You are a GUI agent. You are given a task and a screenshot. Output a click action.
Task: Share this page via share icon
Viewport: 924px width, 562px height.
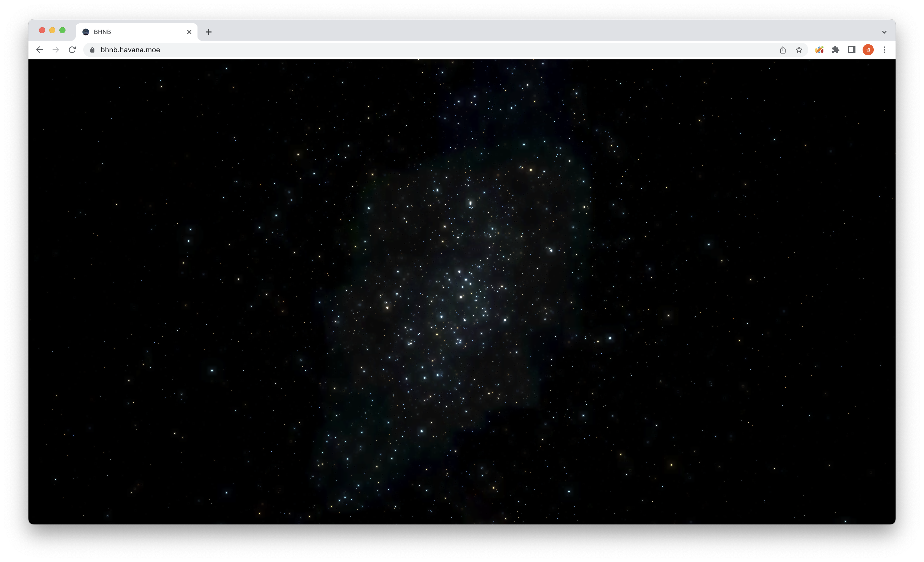pos(783,50)
